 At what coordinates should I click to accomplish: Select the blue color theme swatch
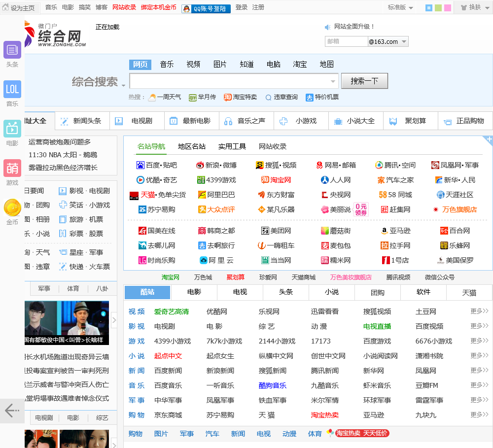point(429,8)
